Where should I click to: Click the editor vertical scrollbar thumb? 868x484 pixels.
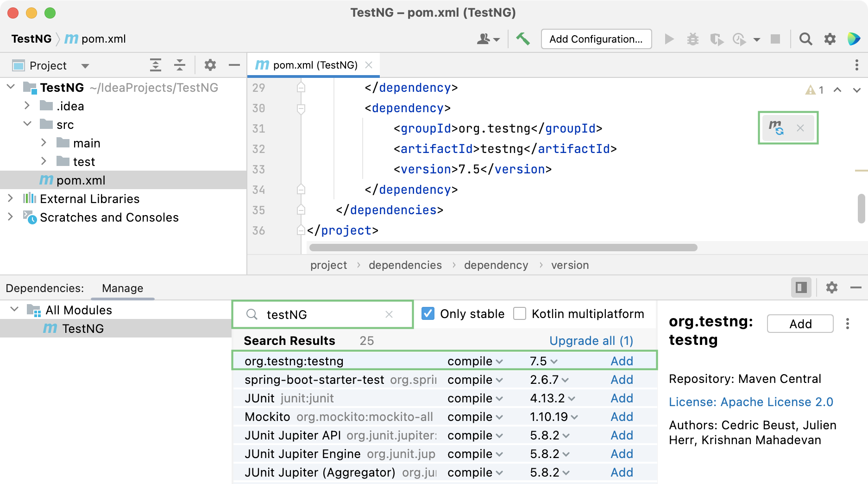click(x=861, y=209)
